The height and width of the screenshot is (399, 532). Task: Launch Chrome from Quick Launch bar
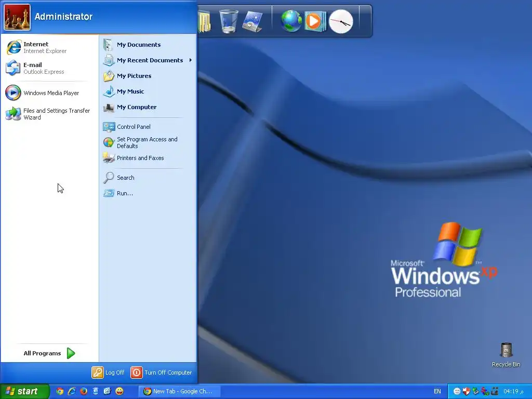pyautogui.click(x=60, y=391)
